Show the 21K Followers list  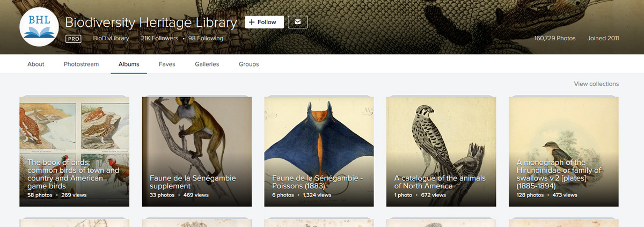click(x=159, y=39)
